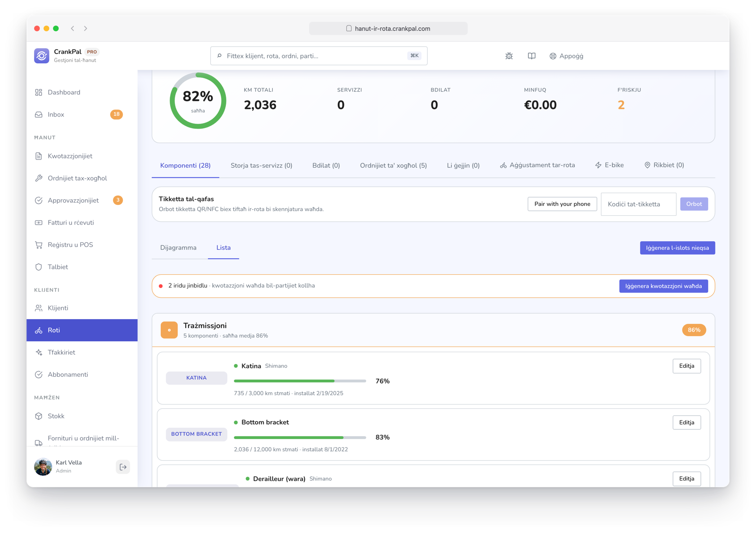The image size is (756, 534).
Task: Click Iġġenera l-islots nieqsa button
Action: click(x=678, y=248)
